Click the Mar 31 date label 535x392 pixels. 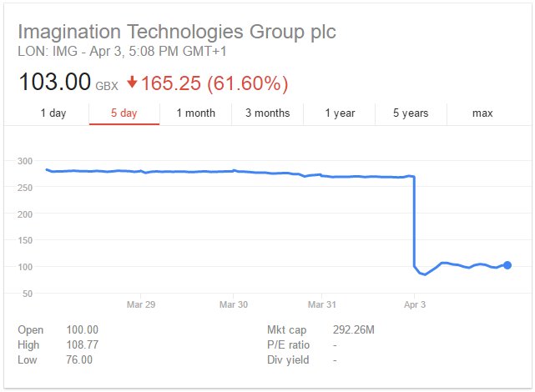pyautogui.click(x=321, y=305)
